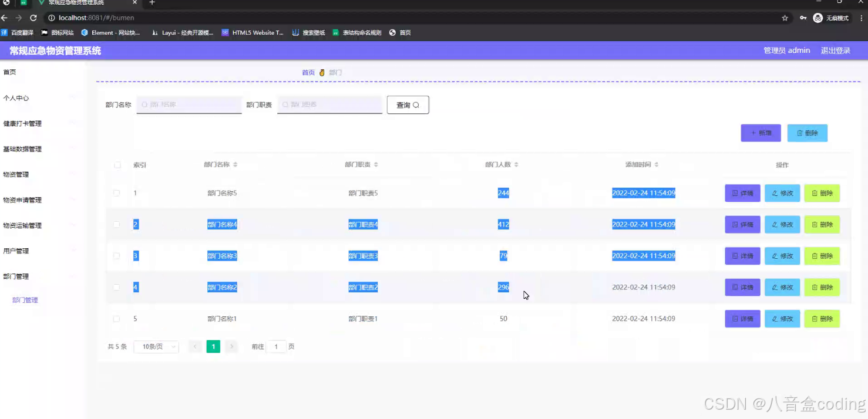868x419 pixels.
Task: Open the 10条/页 page size dropdown
Action: coord(156,347)
